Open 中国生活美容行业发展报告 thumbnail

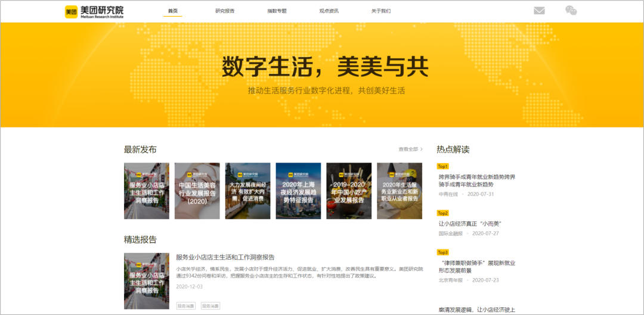tap(197, 191)
